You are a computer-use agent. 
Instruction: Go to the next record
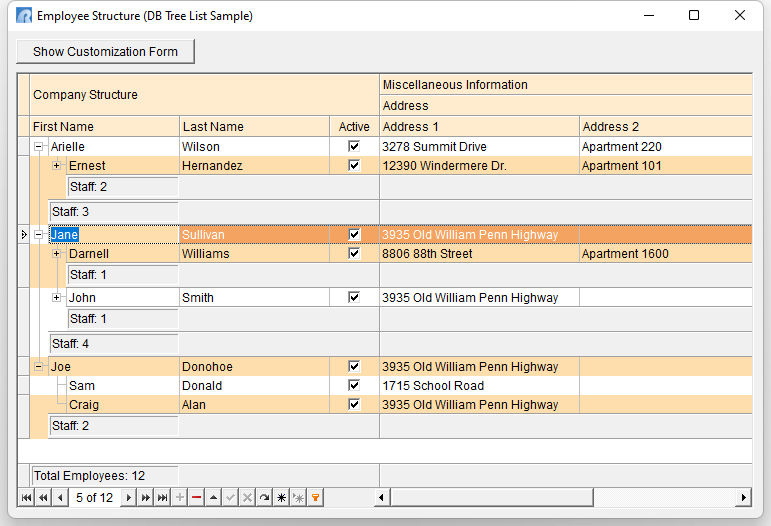128,497
